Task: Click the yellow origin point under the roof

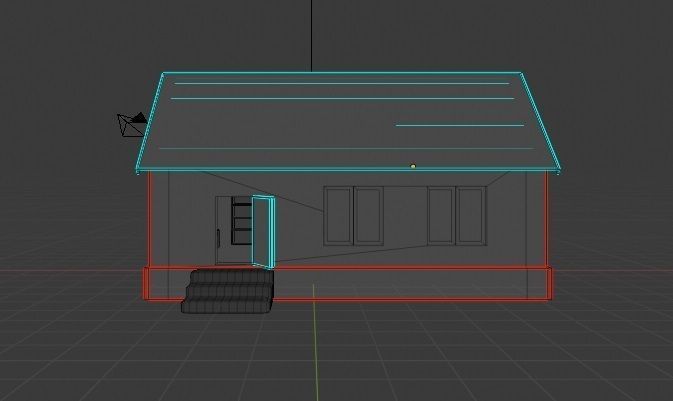Action: point(413,166)
